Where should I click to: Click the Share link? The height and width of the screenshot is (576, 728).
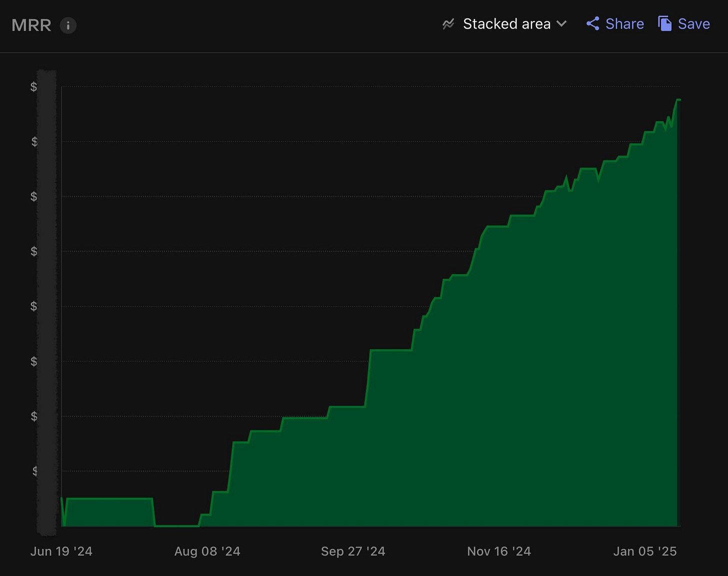click(x=624, y=24)
